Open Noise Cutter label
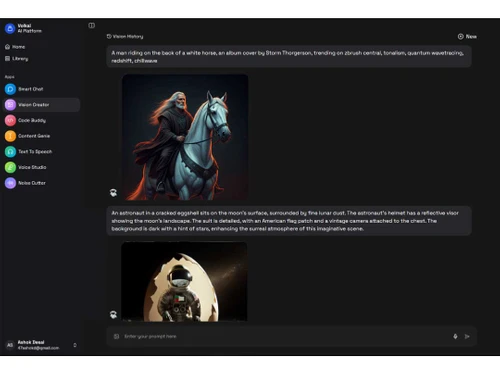This screenshot has width=500, height=375. pyautogui.click(x=32, y=183)
